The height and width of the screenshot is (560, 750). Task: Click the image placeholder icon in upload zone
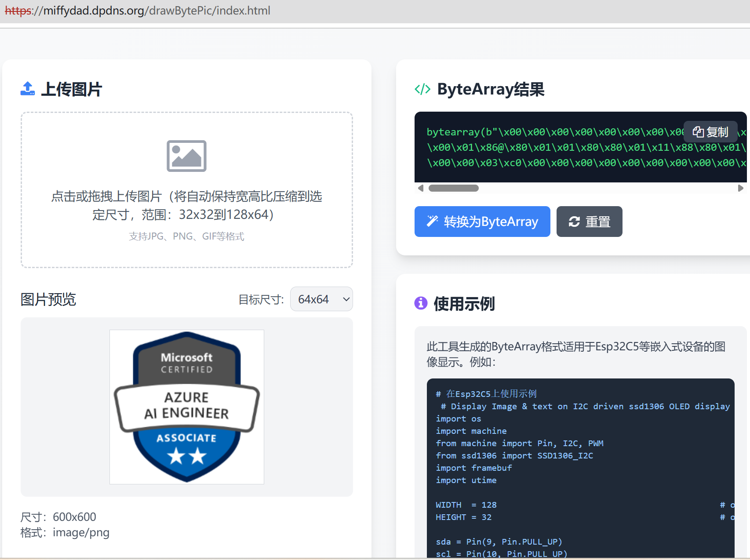pos(186,156)
